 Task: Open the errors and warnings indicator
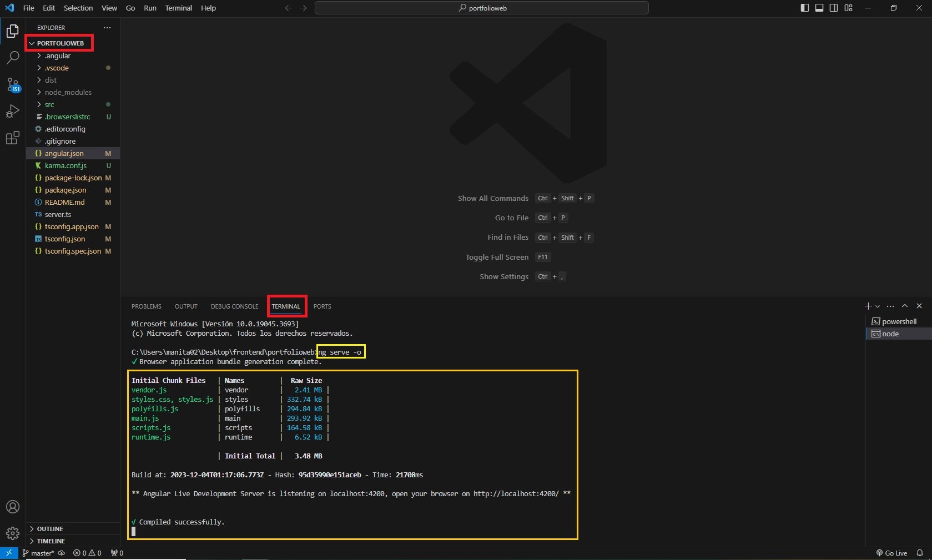(87, 553)
